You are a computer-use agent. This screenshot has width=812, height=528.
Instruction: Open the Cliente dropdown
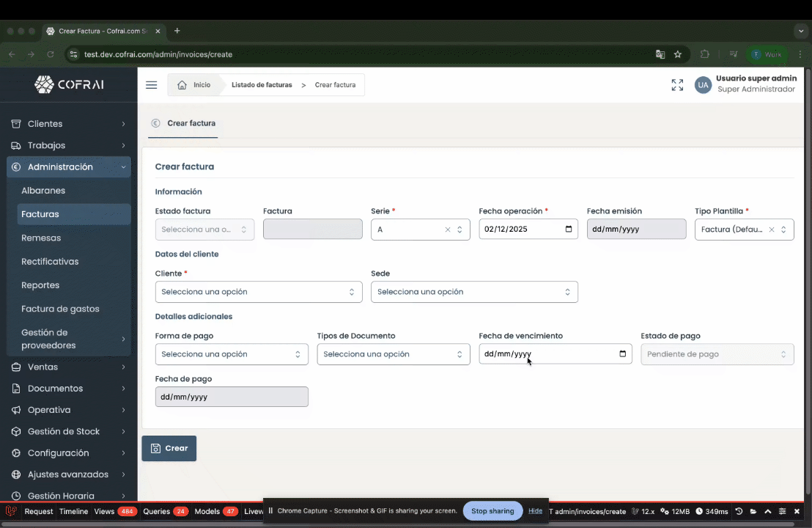(x=258, y=292)
